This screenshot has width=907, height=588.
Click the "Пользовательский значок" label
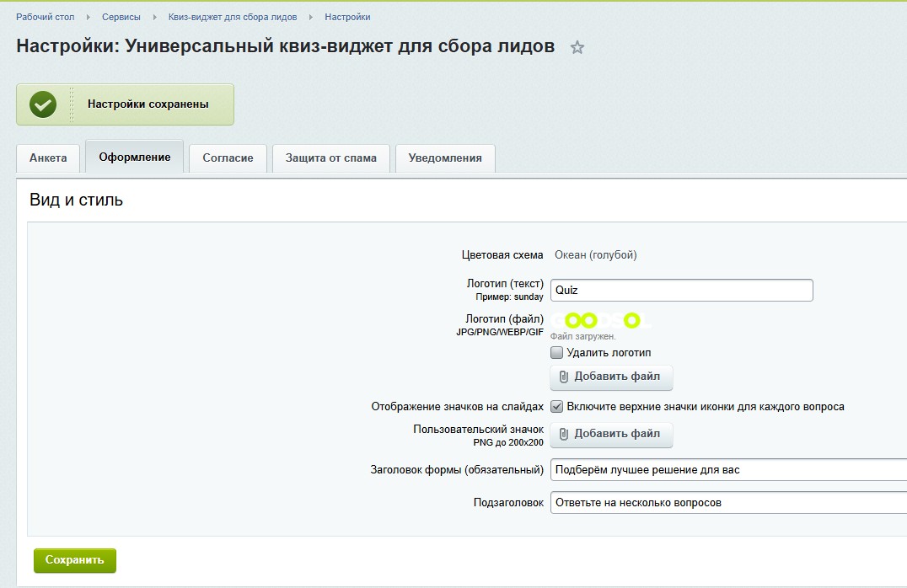pos(479,430)
